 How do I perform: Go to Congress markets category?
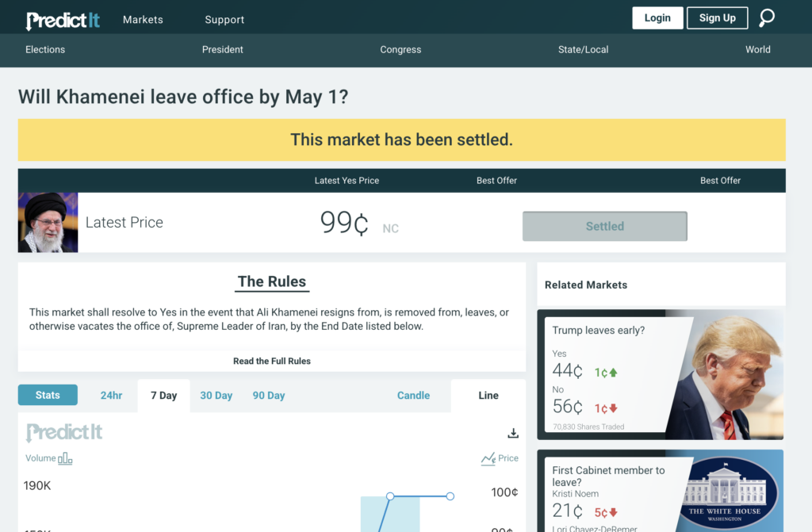pos(400,49)
